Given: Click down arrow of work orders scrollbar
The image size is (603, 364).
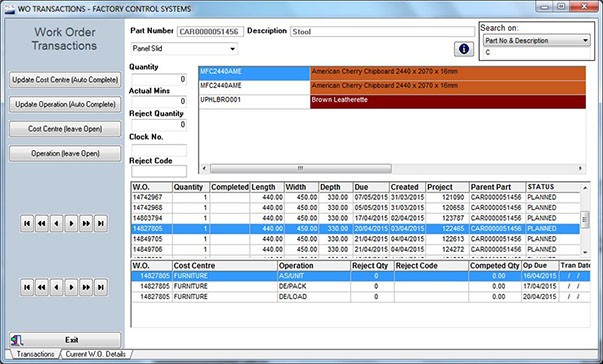Looking at the screenshot, I should (x=585, y=252).
